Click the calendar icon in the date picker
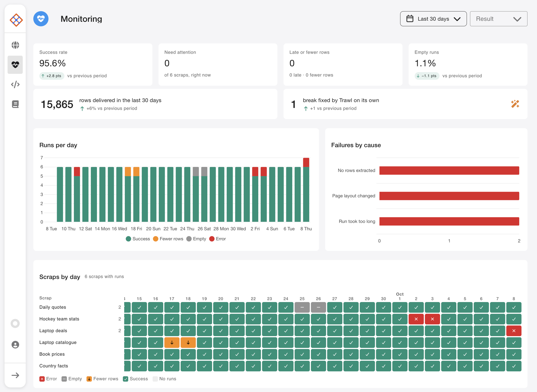537x392 pixels. point(410,19)
